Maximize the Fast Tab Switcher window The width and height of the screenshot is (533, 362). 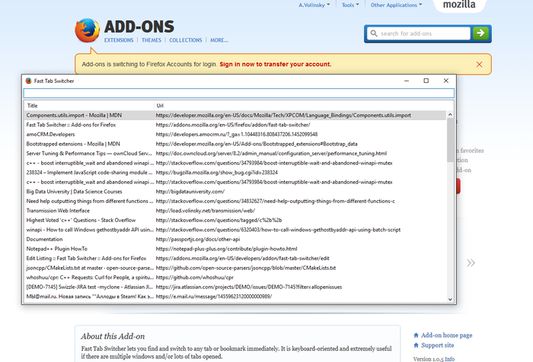click(426, 81)
